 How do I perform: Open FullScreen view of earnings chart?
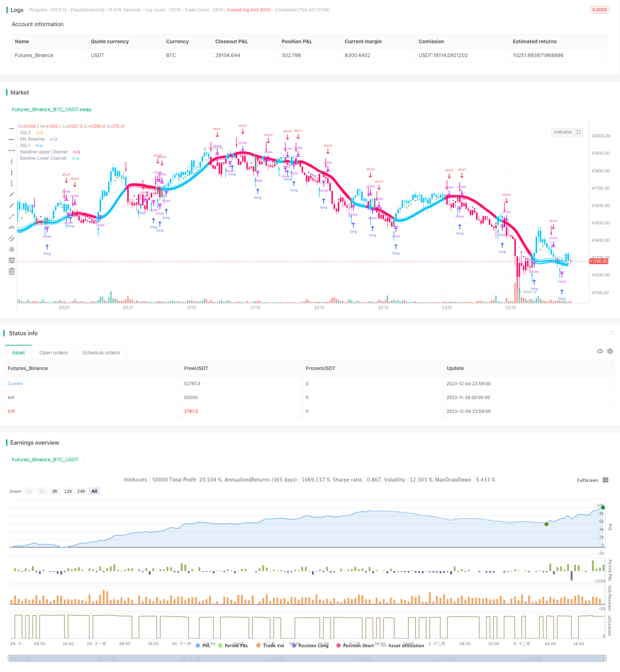tap(587, 480)
